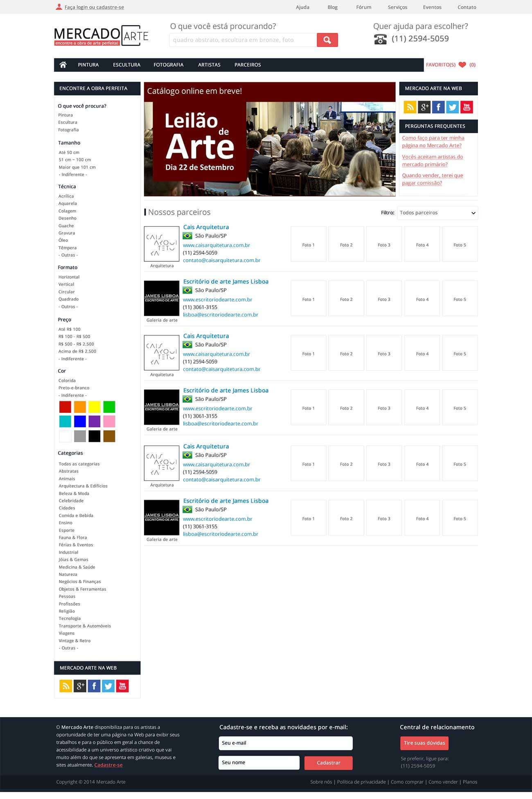
Task: Click the favorites heart icon
Action: (462, 65)
